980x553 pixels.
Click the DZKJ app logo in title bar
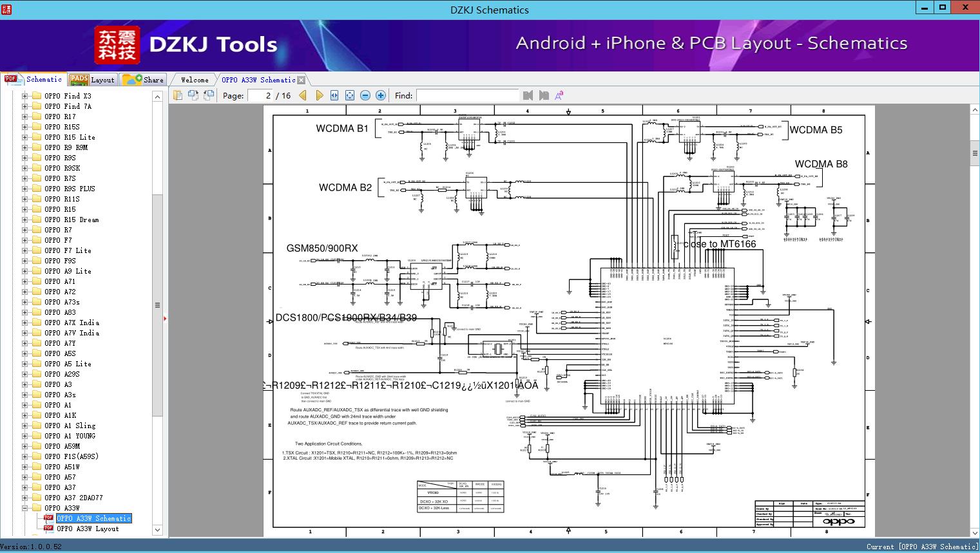(x=7, y=9)
